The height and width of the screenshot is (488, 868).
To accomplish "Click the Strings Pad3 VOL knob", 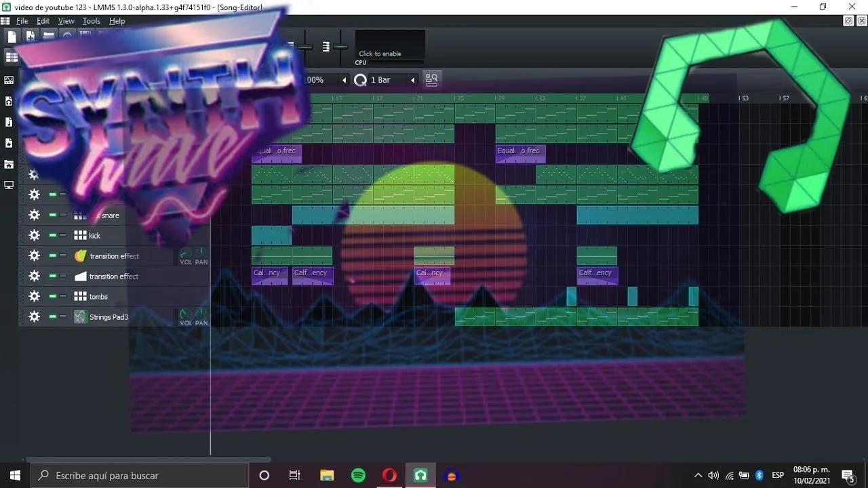I will pyautogui.click(x=185, y=314).
